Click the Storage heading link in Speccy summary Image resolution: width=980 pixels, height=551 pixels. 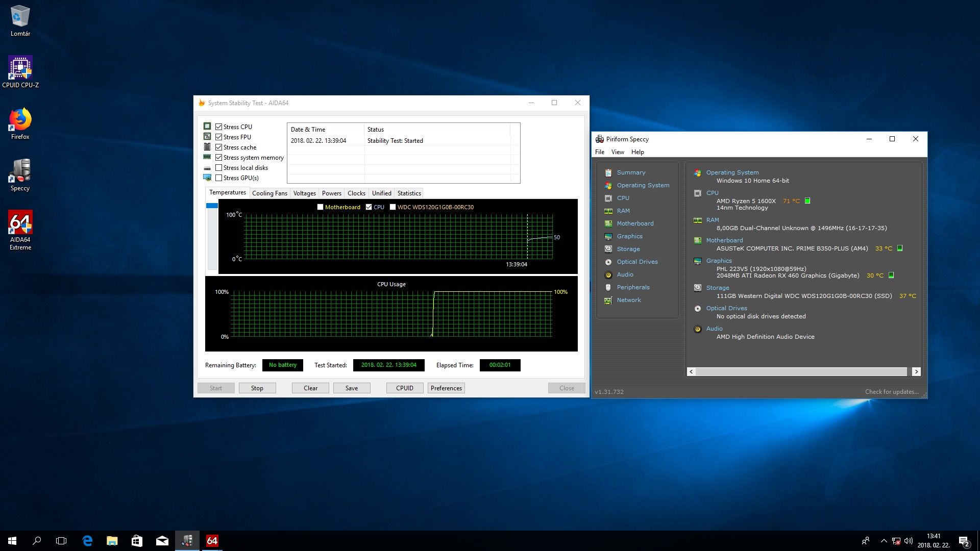(717, 288)
